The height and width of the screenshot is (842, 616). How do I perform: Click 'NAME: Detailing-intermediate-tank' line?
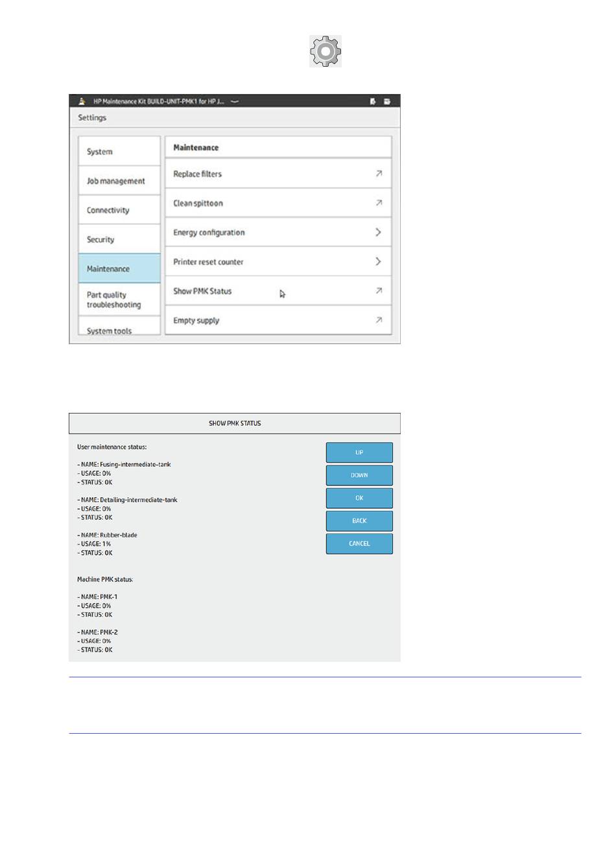(x=127, y=500)
